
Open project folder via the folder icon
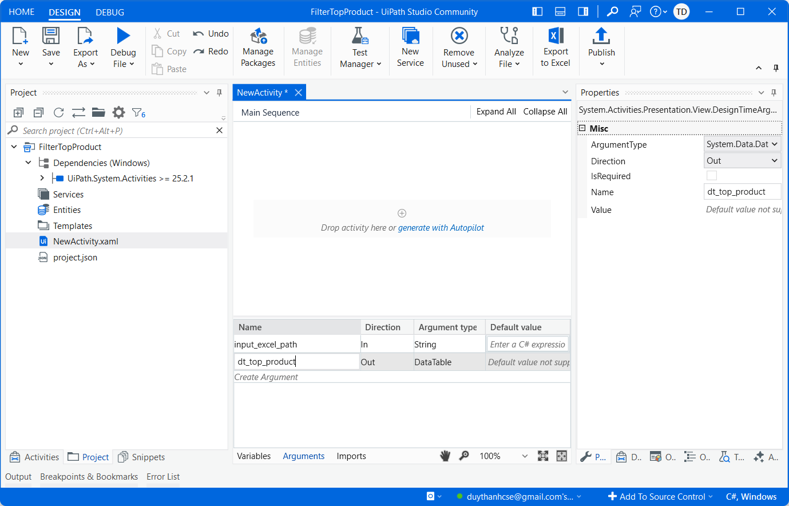point(98,113)
